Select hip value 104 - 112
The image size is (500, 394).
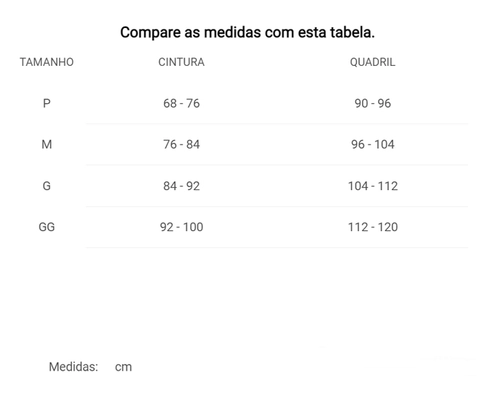coord(373,186)
